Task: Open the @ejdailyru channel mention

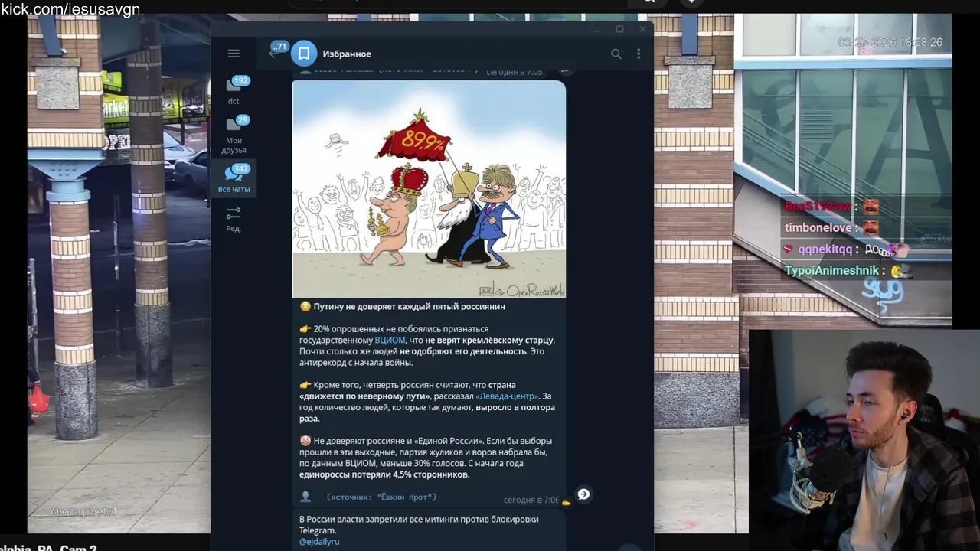Action: 319,541
